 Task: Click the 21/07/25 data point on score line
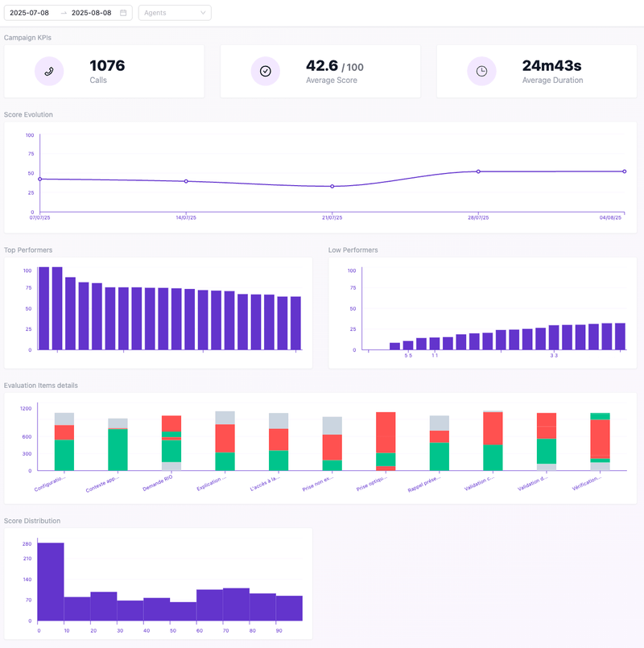tap(332, 186)
